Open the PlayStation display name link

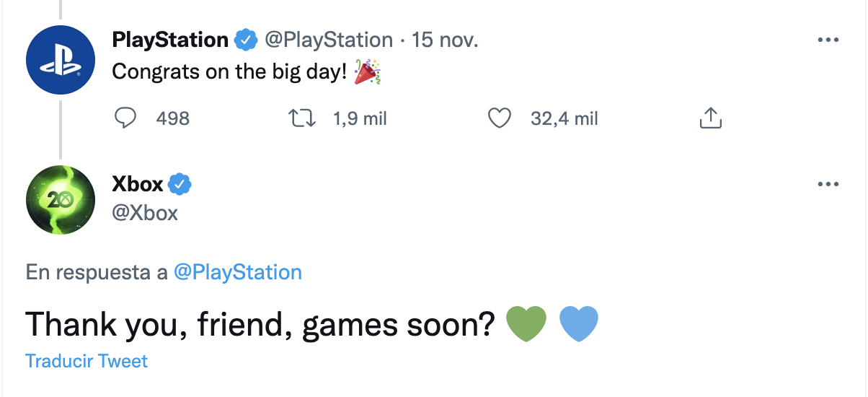[x=170, y=40]
